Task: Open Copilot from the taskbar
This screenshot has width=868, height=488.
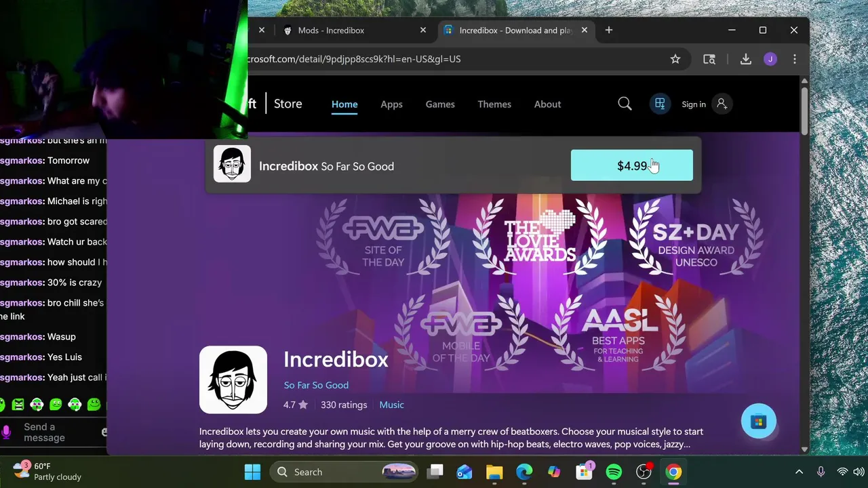Action: click(x=554, y=472)
